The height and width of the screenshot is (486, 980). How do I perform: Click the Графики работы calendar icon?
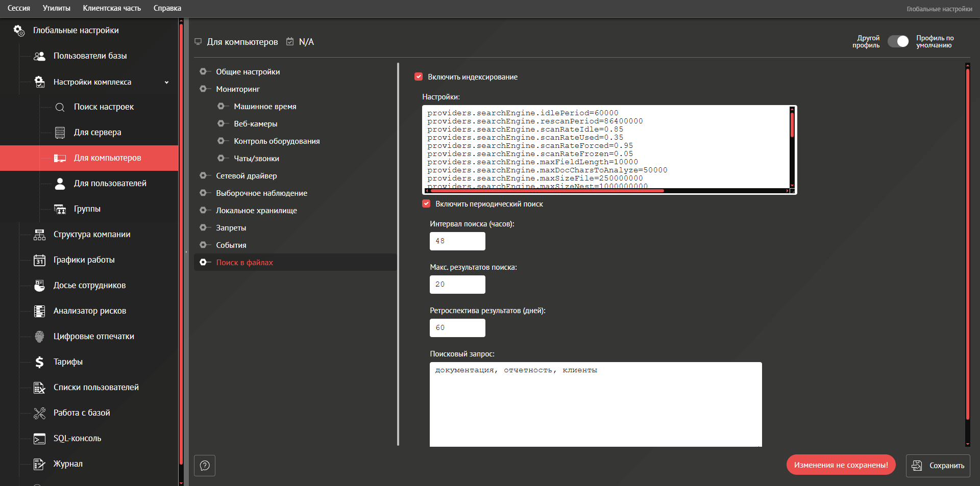coord(39,260)
